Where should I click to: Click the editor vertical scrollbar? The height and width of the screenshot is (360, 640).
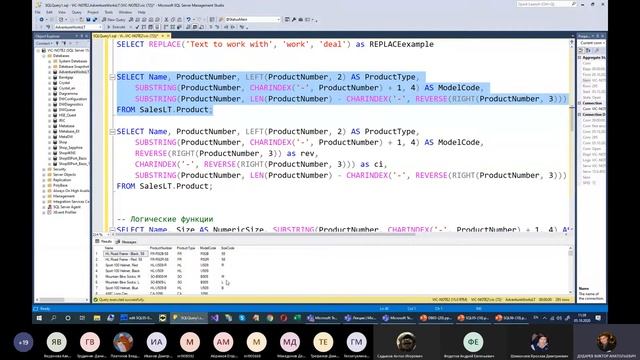(572, 135)
